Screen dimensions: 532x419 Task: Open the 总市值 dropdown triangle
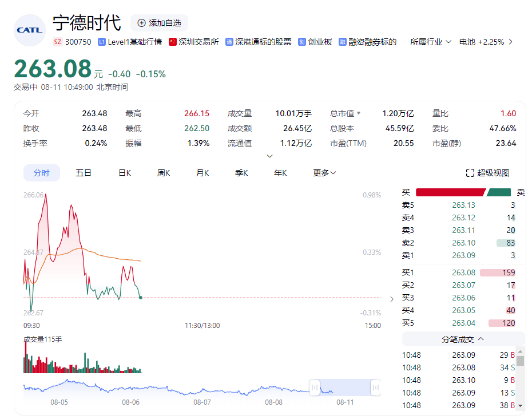click(x=358, y=113)
